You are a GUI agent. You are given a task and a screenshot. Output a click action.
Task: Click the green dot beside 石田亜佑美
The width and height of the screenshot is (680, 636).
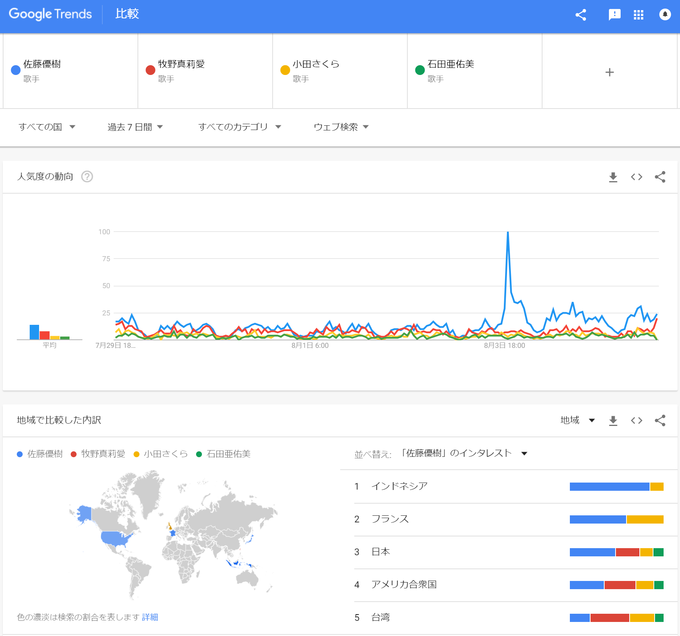point(420,70)
